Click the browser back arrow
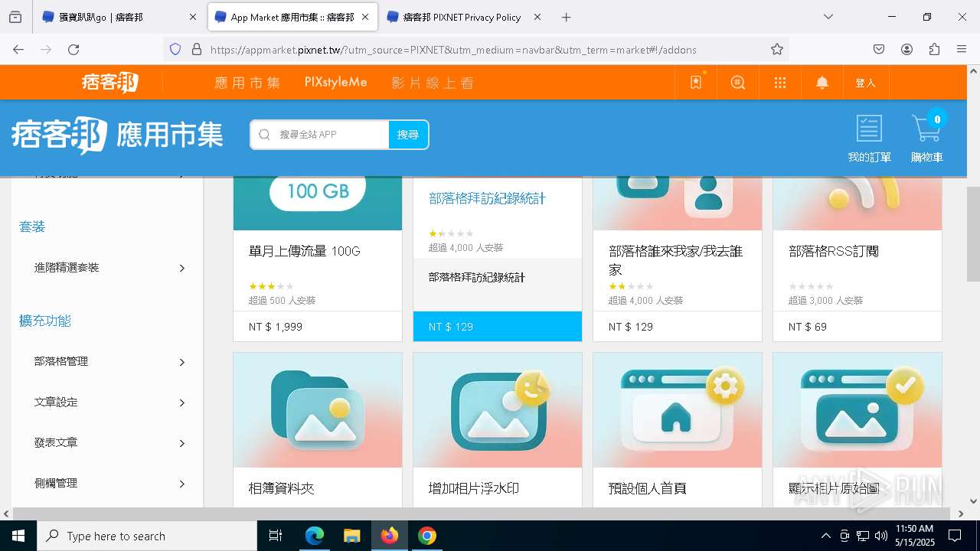This screenshot has width=980, height=551. (18, 49)
